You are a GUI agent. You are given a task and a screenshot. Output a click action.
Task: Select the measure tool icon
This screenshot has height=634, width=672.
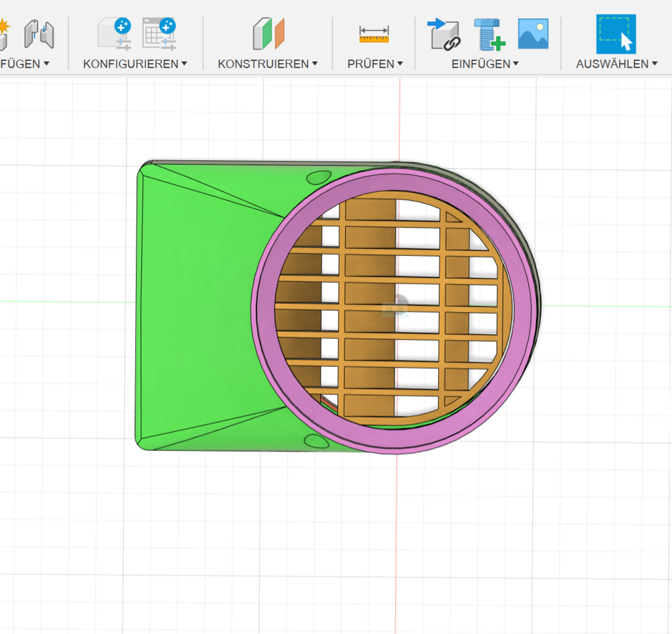point(374,34)
